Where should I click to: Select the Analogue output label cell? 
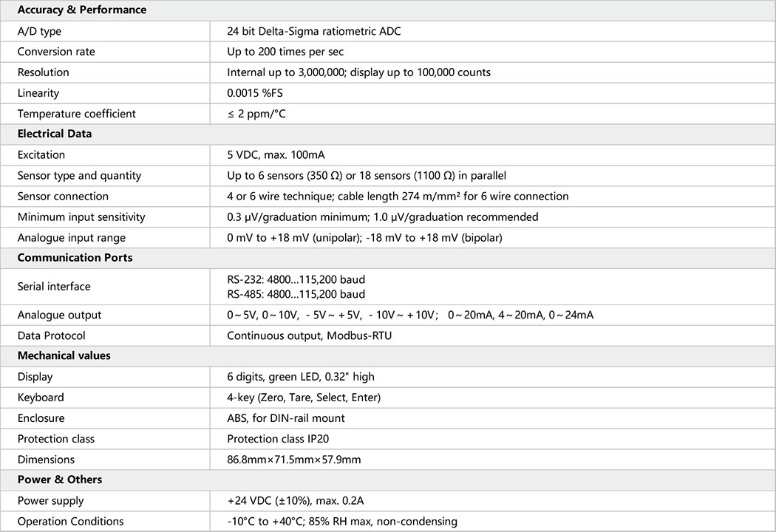[x=60, y=315]
